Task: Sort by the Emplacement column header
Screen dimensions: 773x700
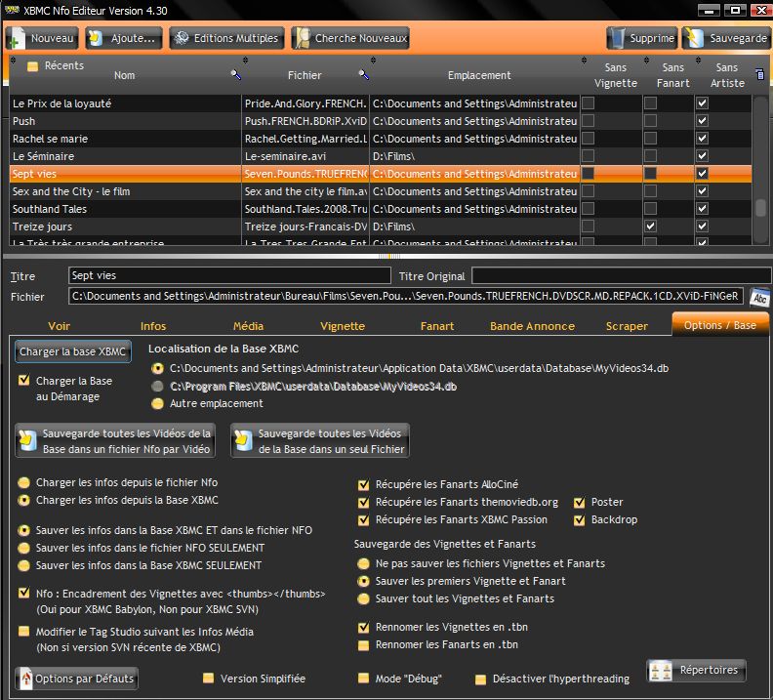Action: pyautogui.click(x=479, y=75)
